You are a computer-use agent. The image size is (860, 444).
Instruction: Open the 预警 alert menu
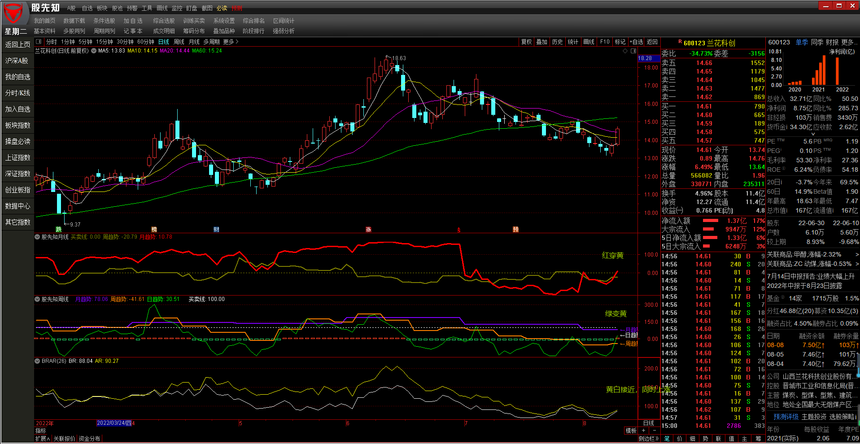click(132, 8)
